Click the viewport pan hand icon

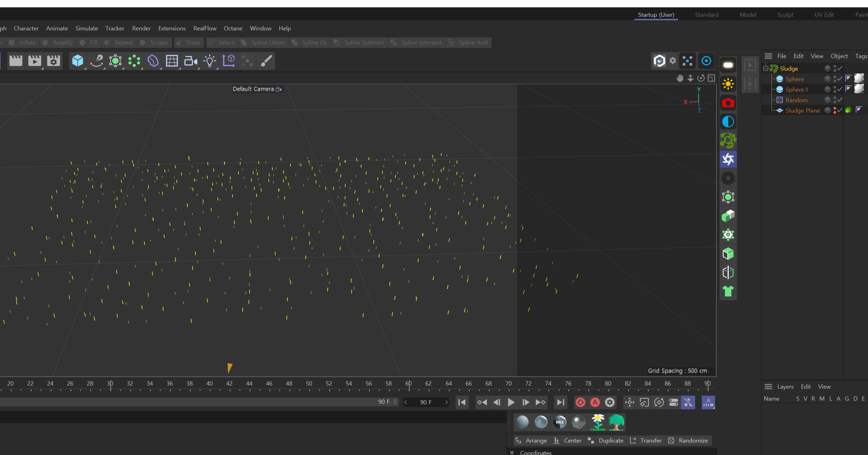point(679,78)
